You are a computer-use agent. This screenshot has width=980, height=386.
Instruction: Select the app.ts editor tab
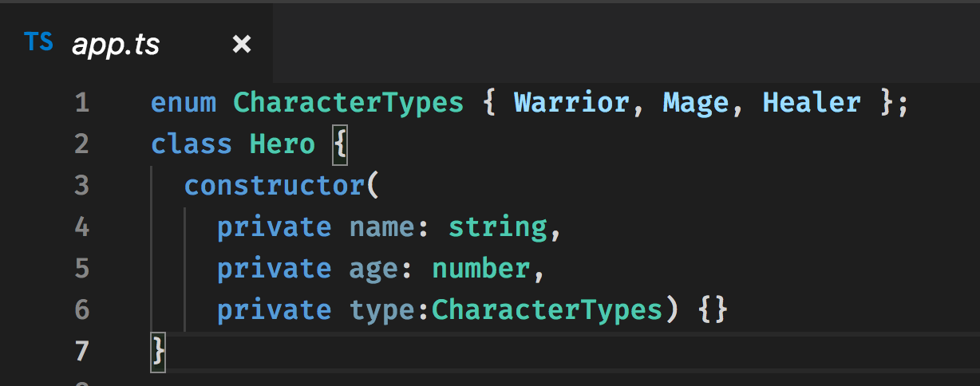pyautogui.click(x=116, y=45)
